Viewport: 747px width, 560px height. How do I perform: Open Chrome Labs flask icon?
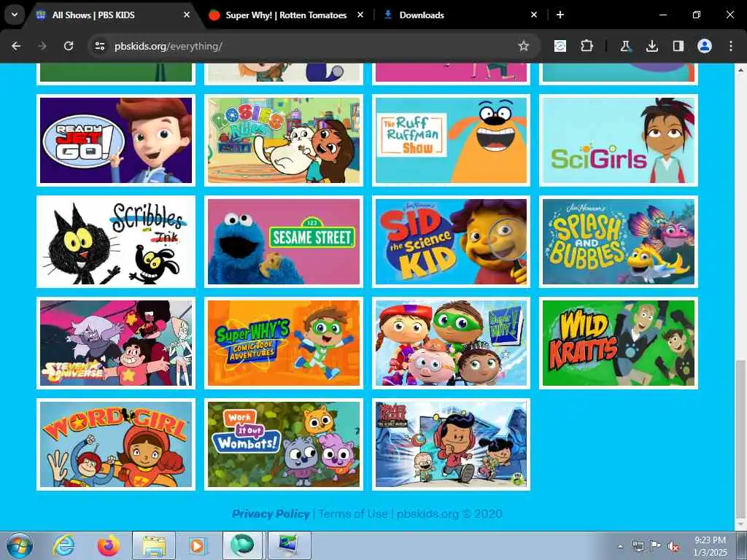point(625,46)
